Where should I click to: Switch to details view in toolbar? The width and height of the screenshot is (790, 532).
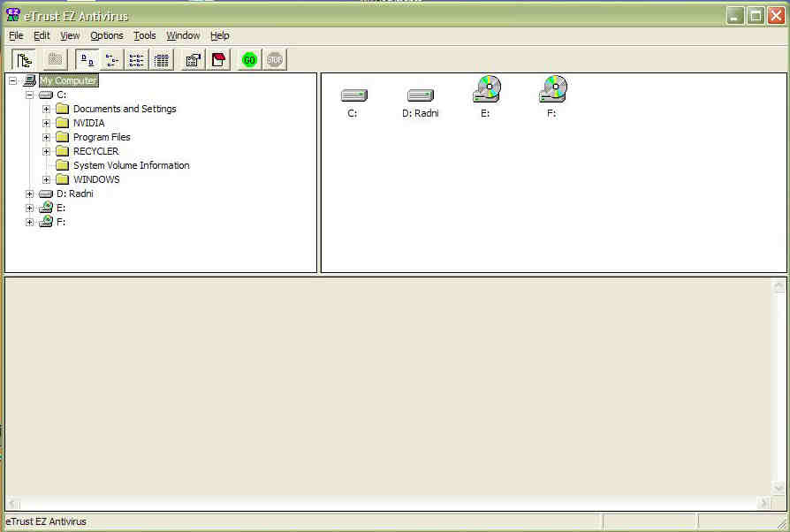162,60
